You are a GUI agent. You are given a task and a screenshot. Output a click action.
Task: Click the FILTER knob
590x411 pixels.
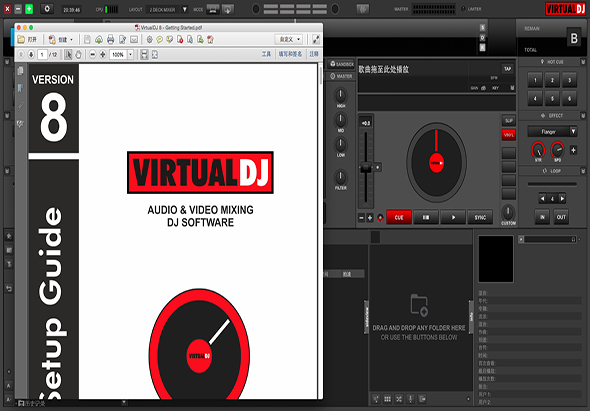tap(341, 177)
